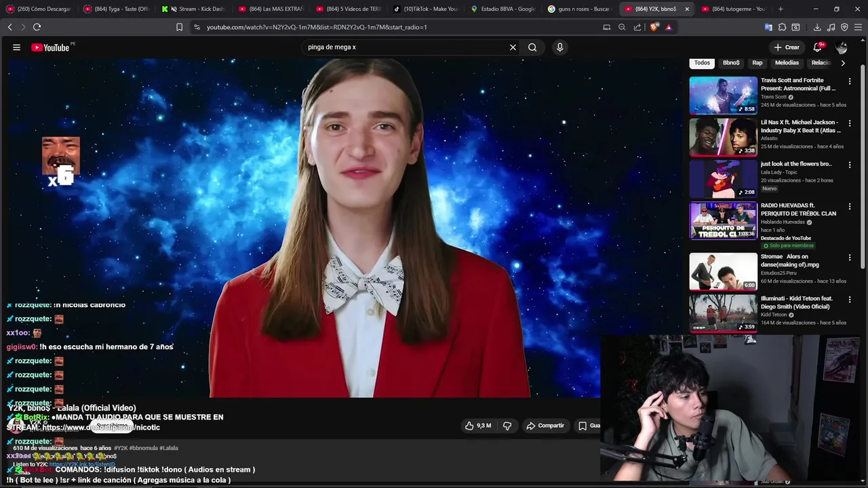Screen dimensions: 868x488
Task: Start voice search with the microphone icon
Action: (x=559, y=47)
